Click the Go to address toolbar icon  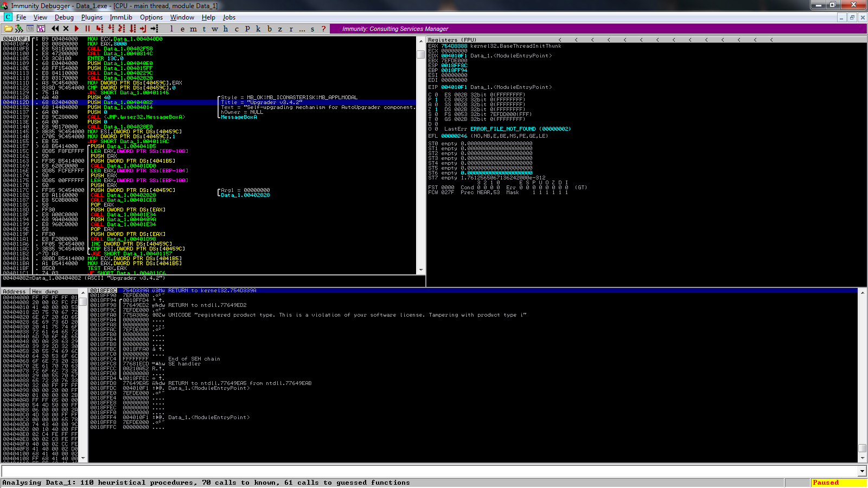point(155,29)
